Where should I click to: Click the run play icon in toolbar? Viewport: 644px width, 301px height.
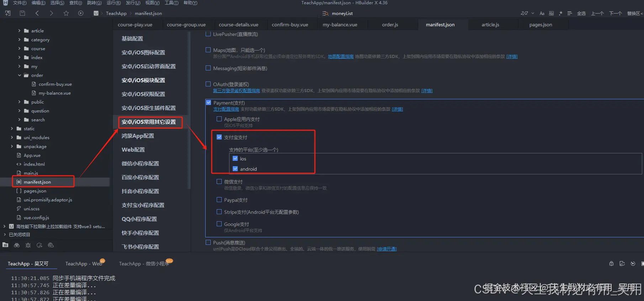[81, 13]
